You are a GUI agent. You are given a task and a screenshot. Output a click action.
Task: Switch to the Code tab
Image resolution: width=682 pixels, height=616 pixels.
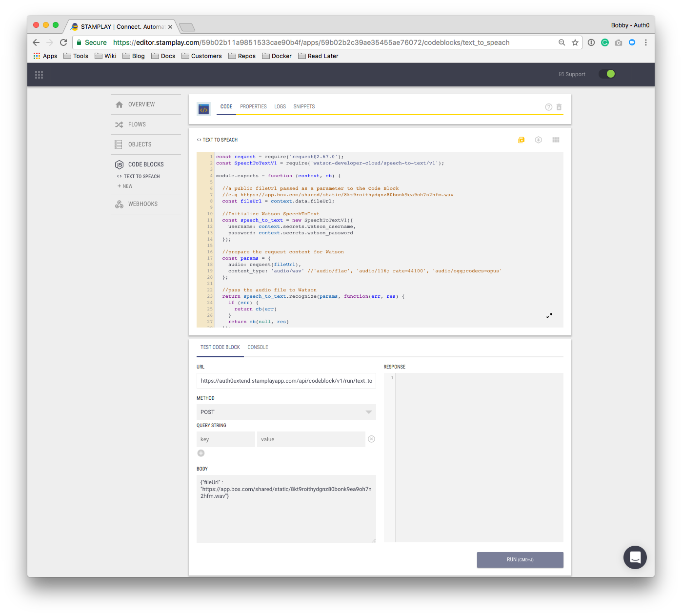tap(226, 106)
